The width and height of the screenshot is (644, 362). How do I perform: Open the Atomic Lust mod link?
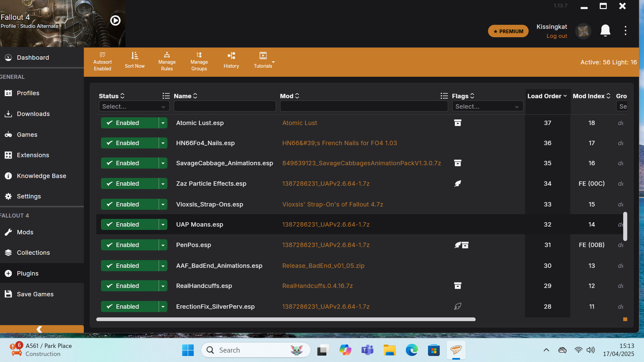(300, 123)
